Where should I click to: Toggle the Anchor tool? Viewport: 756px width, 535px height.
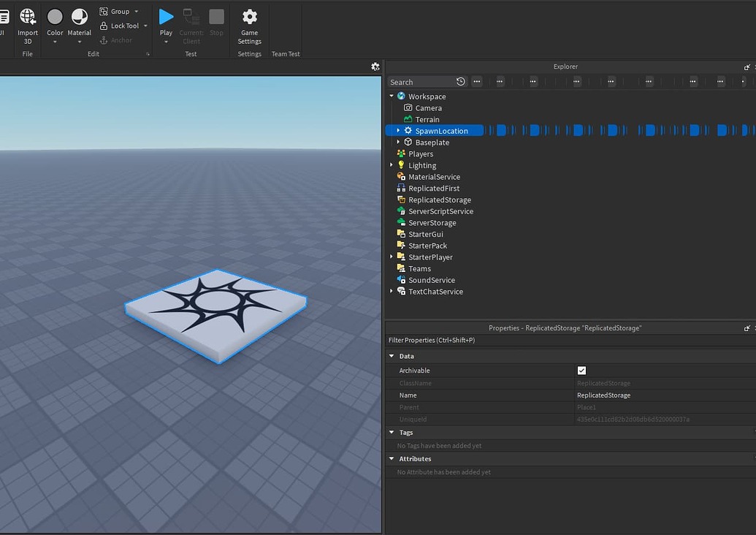point(105,40)
